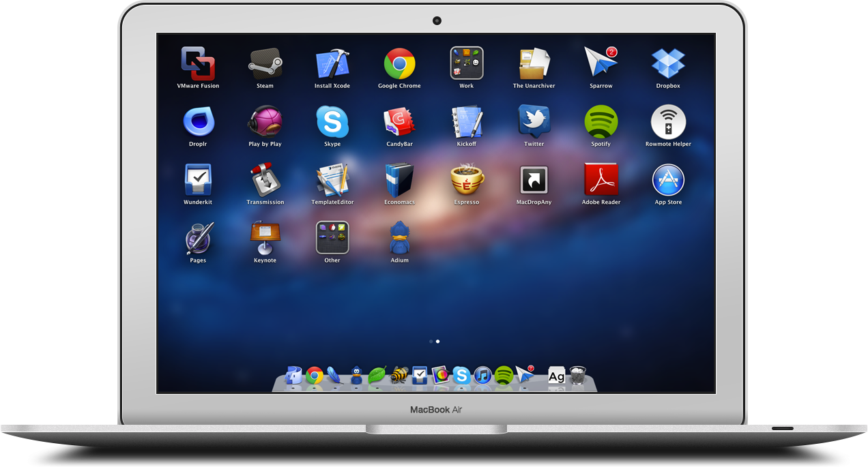Launch Spotify from the Launchpad grid
868x467 pixels.
pos(601,122)
